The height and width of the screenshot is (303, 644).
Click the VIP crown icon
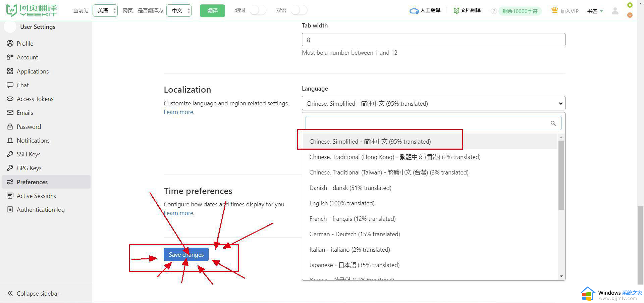click(554, 10)
